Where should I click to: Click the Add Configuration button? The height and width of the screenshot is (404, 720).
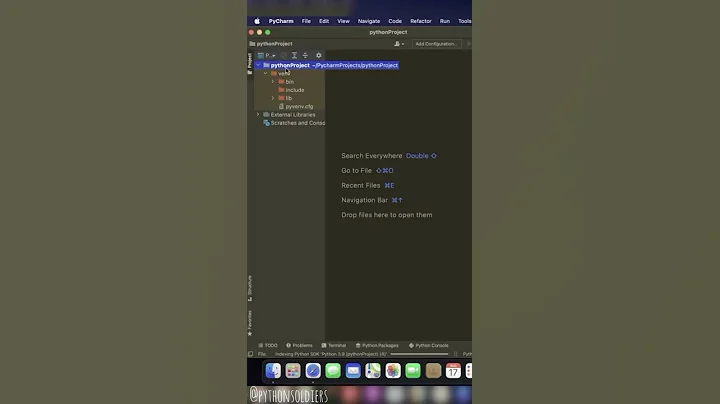click(436, 44)
